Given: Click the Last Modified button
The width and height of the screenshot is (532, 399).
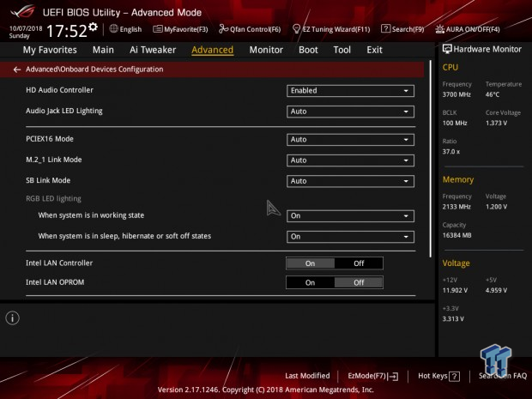Looking at the screenshot, I should click(x=307, y=376).
